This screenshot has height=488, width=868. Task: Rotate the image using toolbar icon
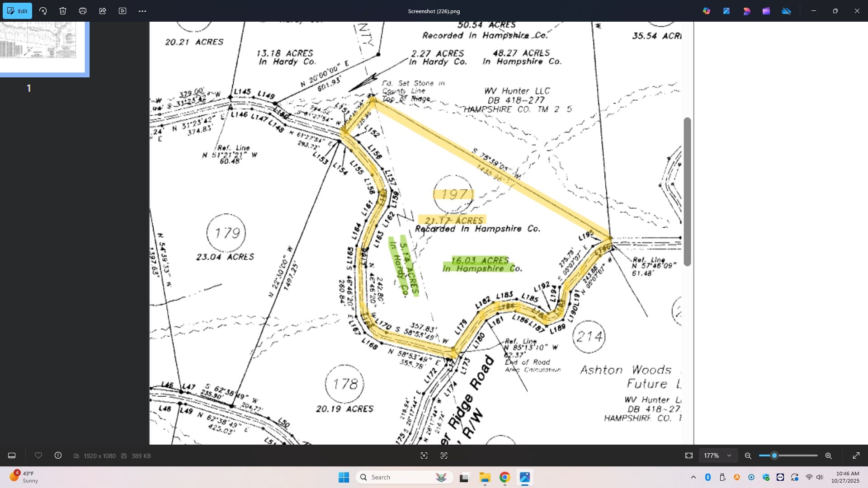(43, 11)
